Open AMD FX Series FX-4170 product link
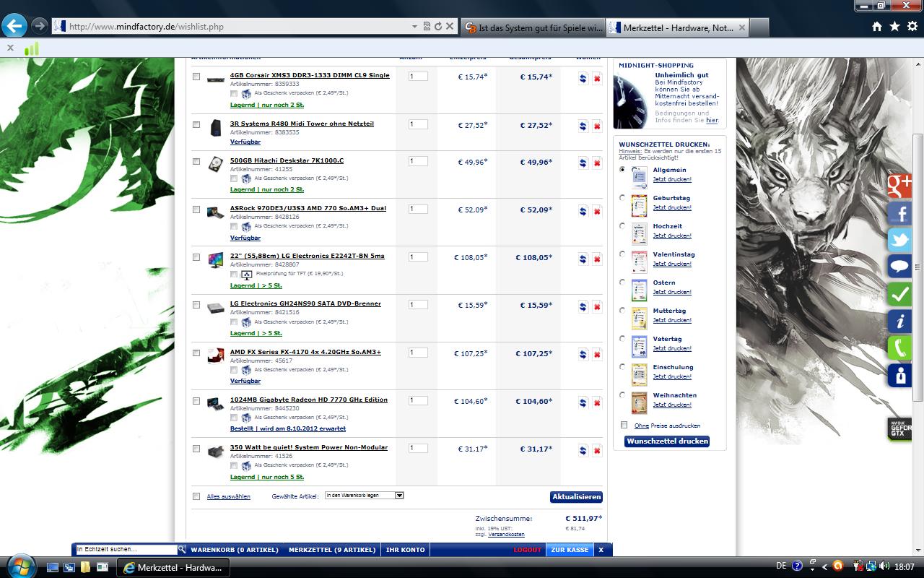Viewport: 924px width, 578px height. (305, 352)
